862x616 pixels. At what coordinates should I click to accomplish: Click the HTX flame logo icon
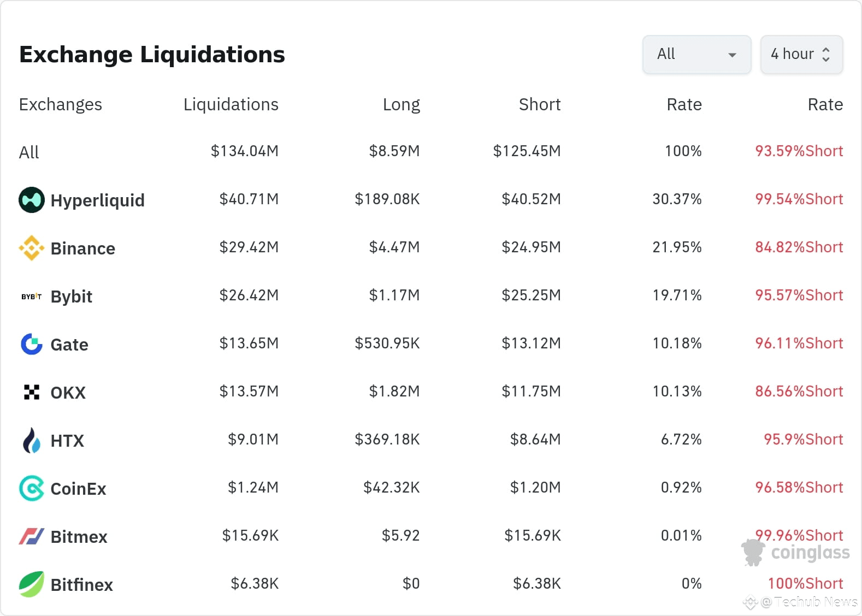click(32, 440)
